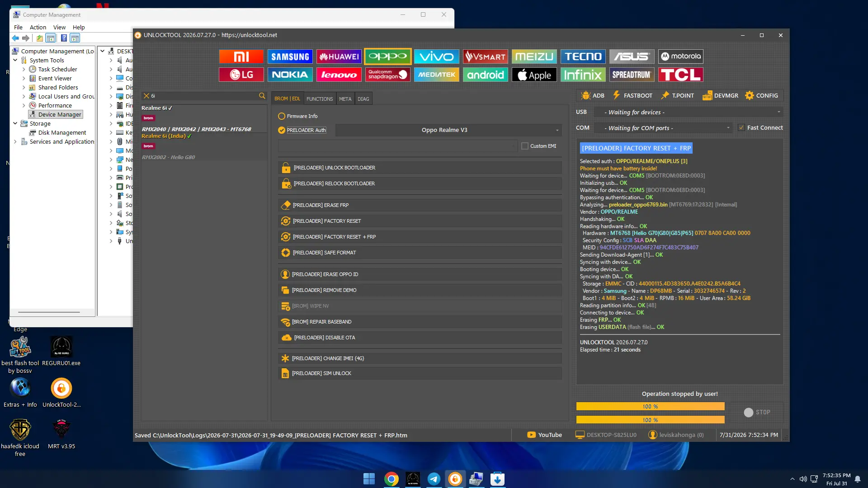Select the Infinix brand logo

[x=583, y=75]
